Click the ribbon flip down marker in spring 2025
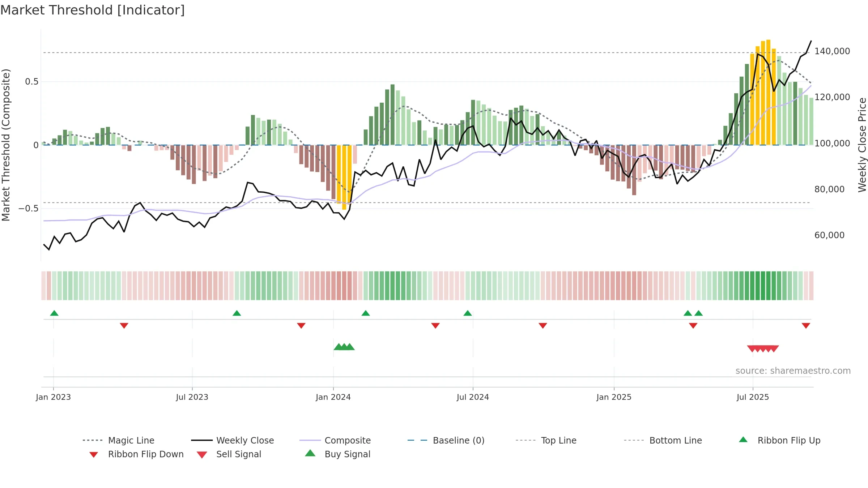 pos(693,326)
